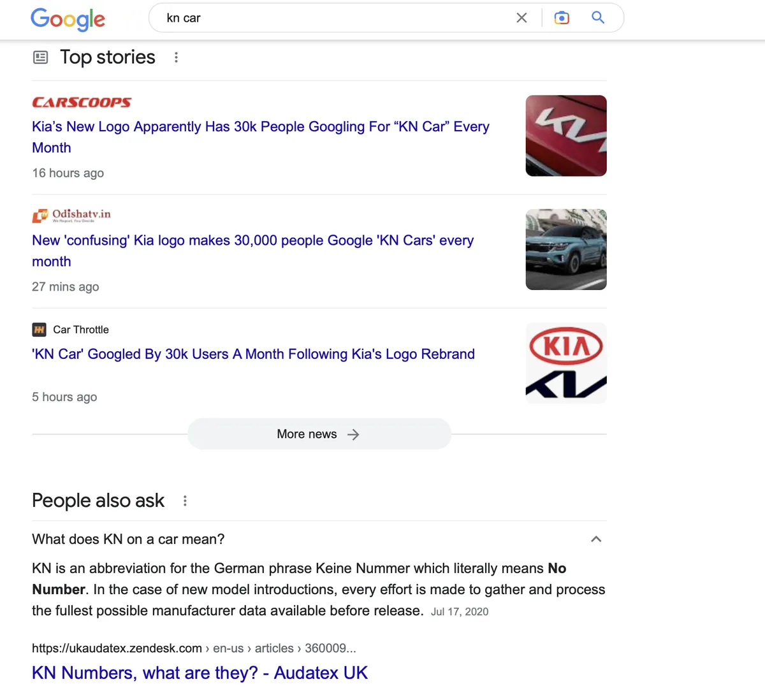The width and height of the screenshot is (765, 700).
Task: Click the 'Jul 17, 2020' date text
Action: [460, 612]
